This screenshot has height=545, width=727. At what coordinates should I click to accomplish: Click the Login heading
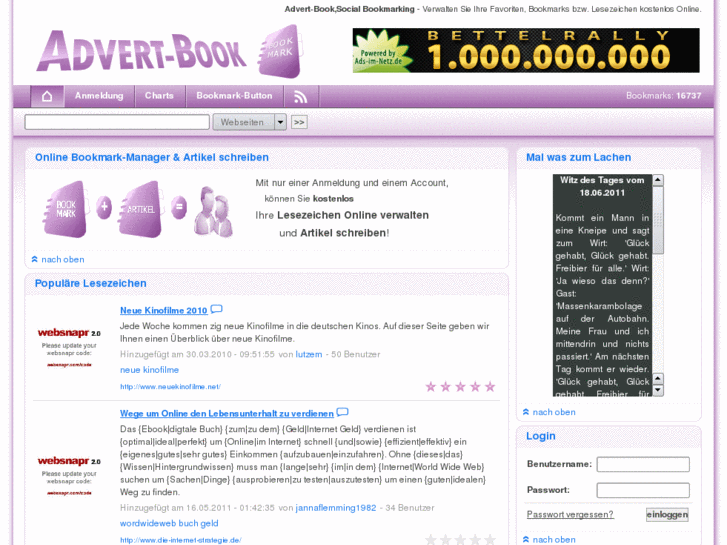point(540,436)
